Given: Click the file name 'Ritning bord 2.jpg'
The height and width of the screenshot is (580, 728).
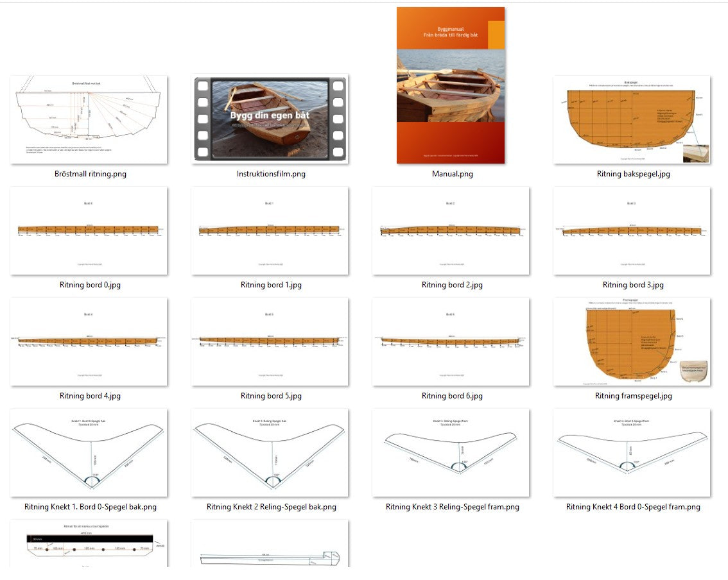Looking at the screenshot, I should coord(452,285).
